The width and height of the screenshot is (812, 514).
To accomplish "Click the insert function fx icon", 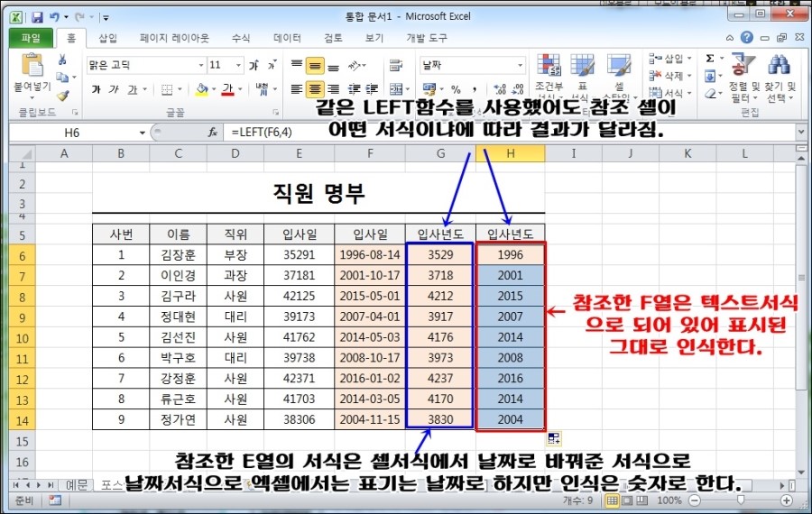I will pyautogui.click(x=212, y=133).
